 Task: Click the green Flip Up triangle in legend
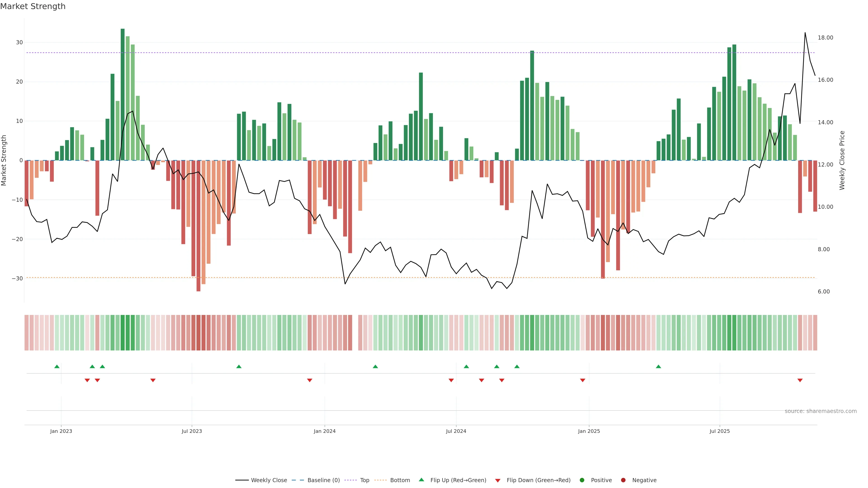pos(421,480)
